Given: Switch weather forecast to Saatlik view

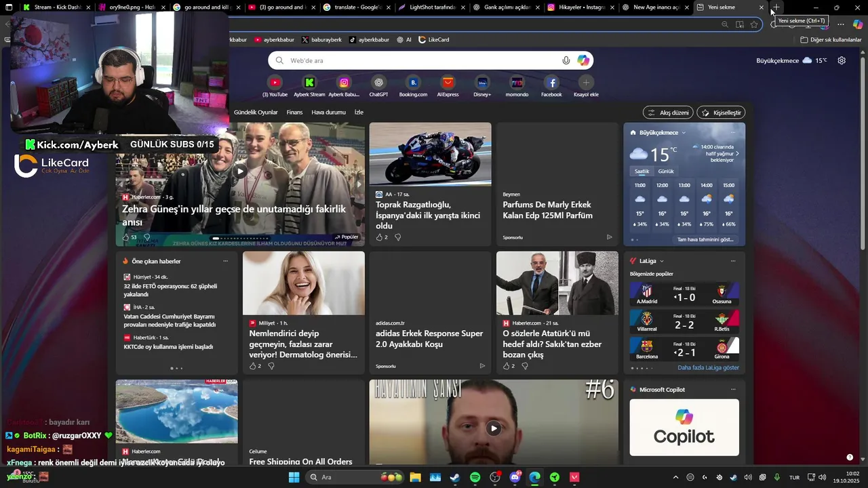Looking at the screenshot, I should 642,171.
